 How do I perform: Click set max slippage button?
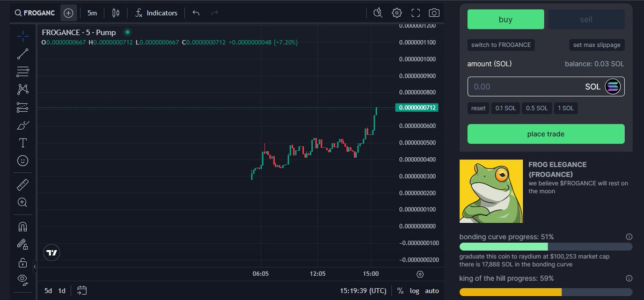tap(597, 45)
